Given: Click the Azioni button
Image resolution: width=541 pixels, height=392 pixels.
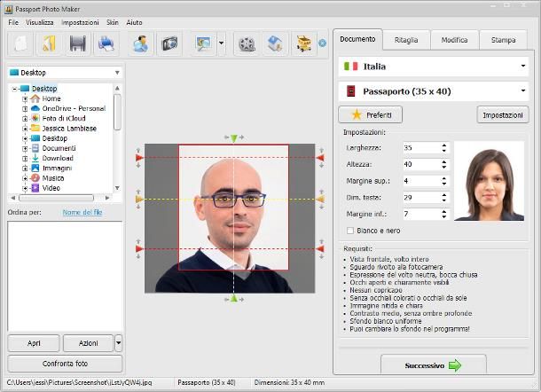Looking at the screenshot, I should pos(89,343).
